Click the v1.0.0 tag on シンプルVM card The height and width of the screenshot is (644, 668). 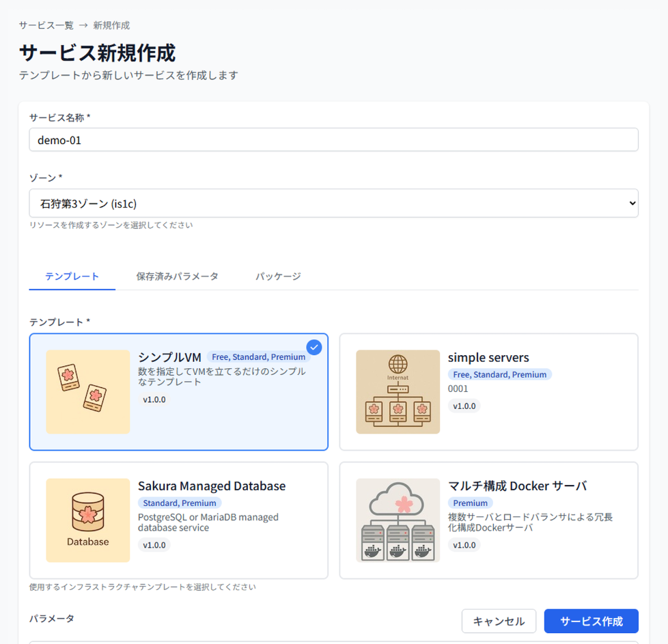[154, 400]
